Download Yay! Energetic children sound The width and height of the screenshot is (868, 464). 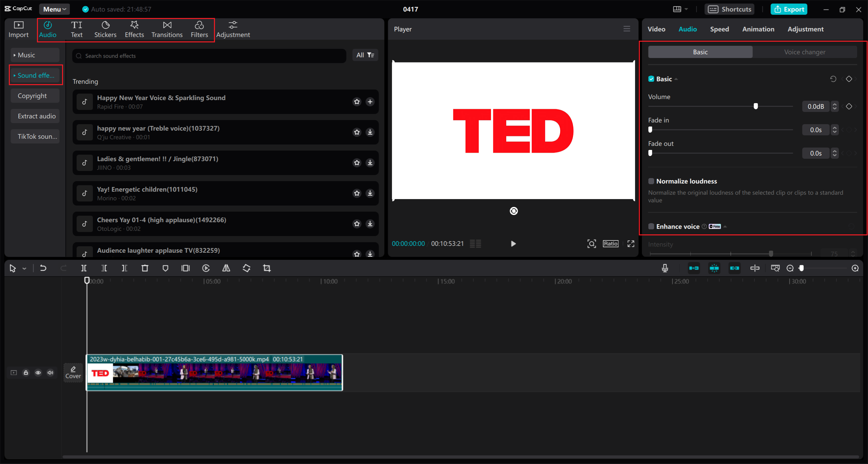click(x=370, y=193)
